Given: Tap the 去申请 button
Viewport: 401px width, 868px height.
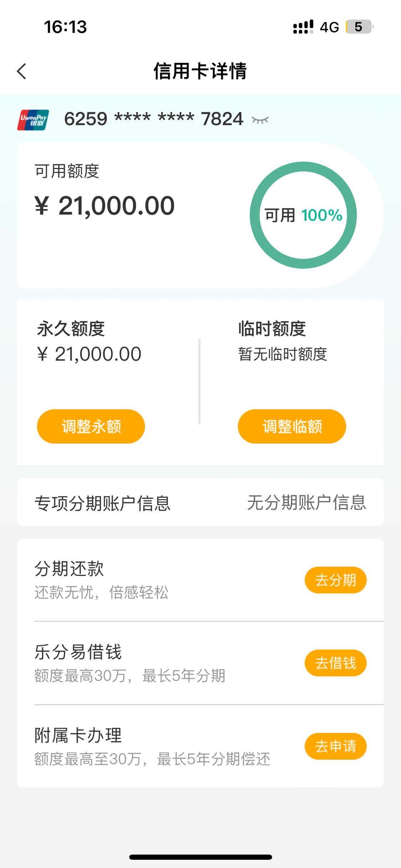Looking at the screenshot, I should 335,746.
